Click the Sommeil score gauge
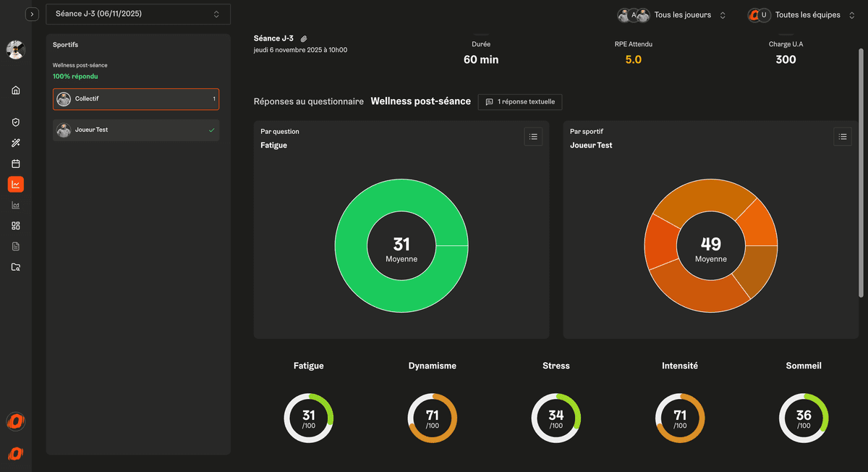868x472 pixels. point(804,418)
